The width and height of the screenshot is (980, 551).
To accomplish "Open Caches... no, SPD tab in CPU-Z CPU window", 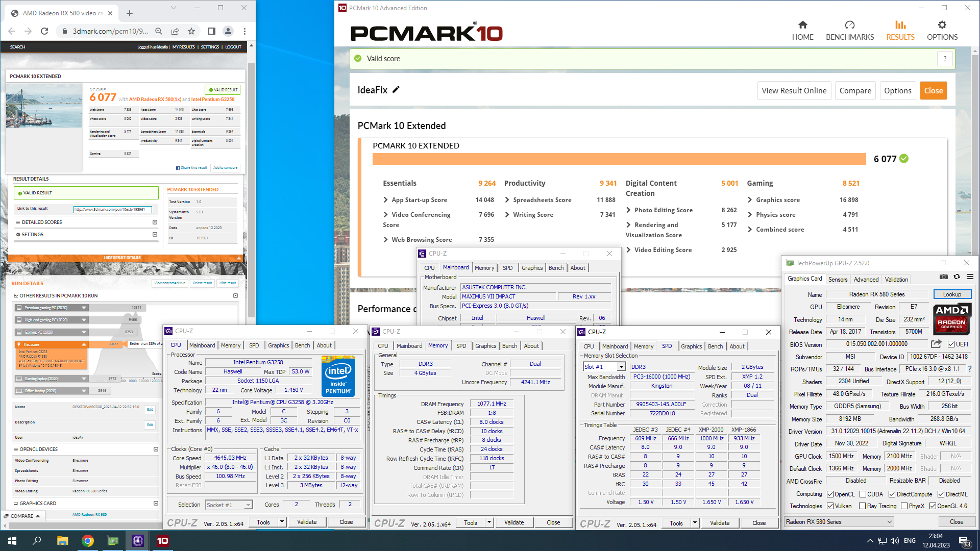I will [x=254, y=345].
